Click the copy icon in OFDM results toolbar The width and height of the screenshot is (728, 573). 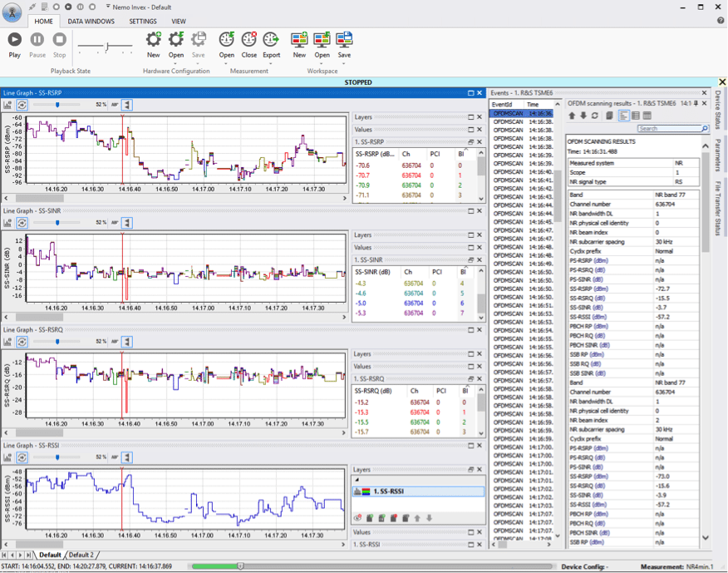pos(609,116)
